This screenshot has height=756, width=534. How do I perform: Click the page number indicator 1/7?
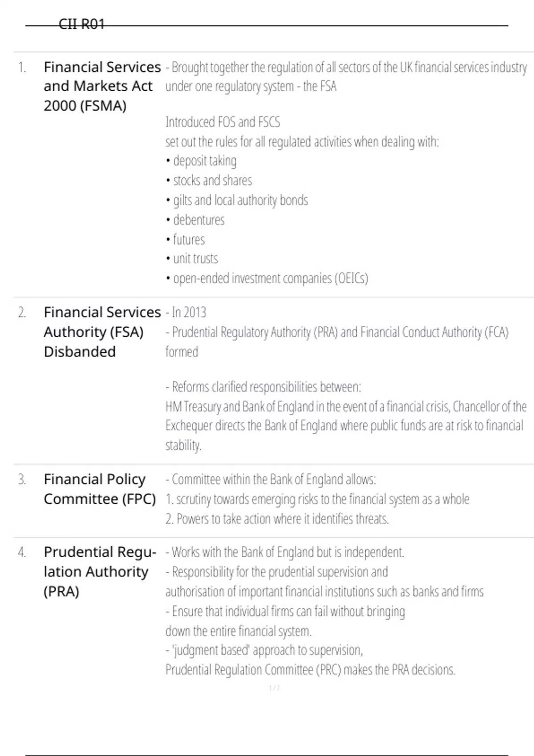[x=274, y=688]
